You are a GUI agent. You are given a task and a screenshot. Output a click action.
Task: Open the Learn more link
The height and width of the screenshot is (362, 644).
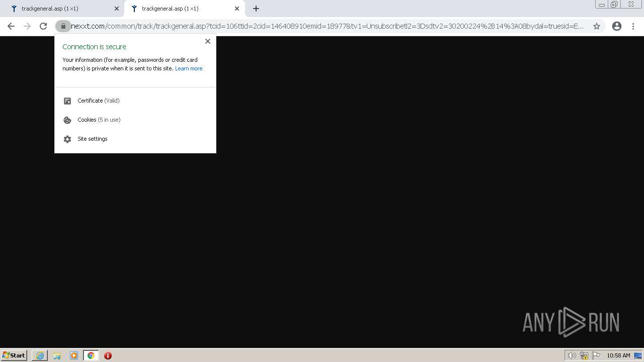189,68
